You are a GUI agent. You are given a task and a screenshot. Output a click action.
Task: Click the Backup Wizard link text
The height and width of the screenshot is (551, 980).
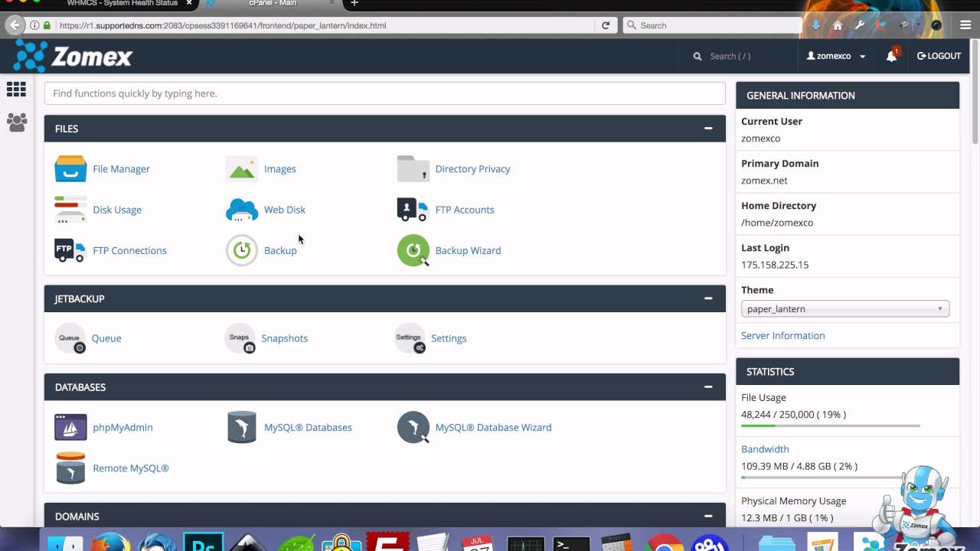(468, 250)
